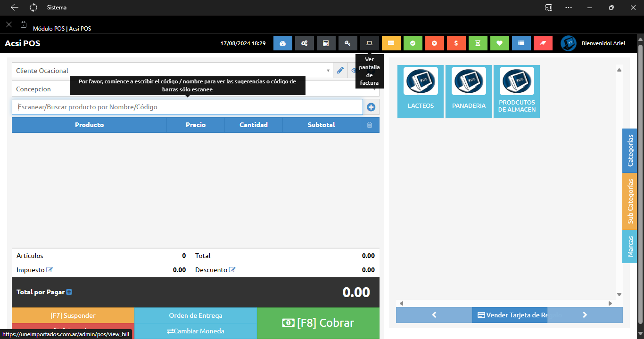This screenshot has height=339, width=644.
Task: Focus the product search input field
Action: pos(187,107)
